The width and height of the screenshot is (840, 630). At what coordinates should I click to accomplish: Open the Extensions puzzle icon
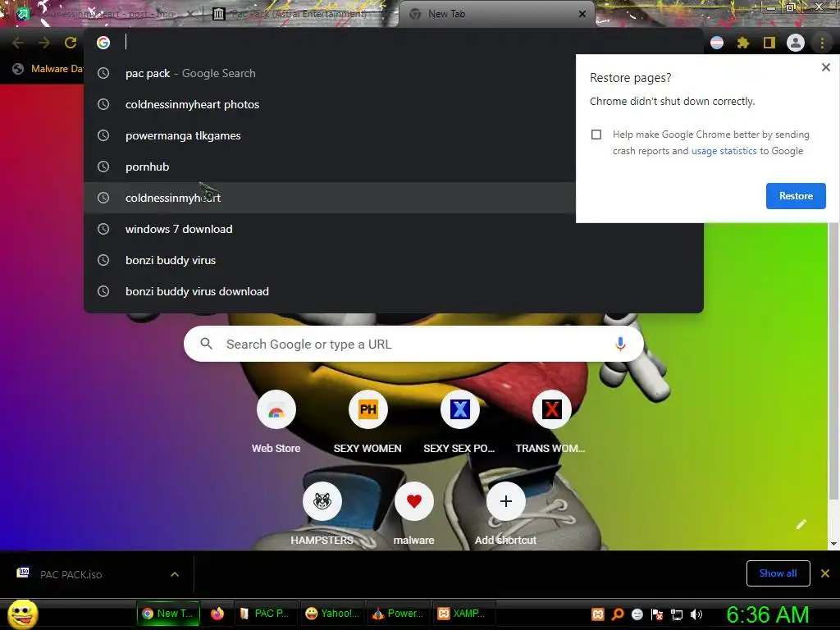pos(742,43)
